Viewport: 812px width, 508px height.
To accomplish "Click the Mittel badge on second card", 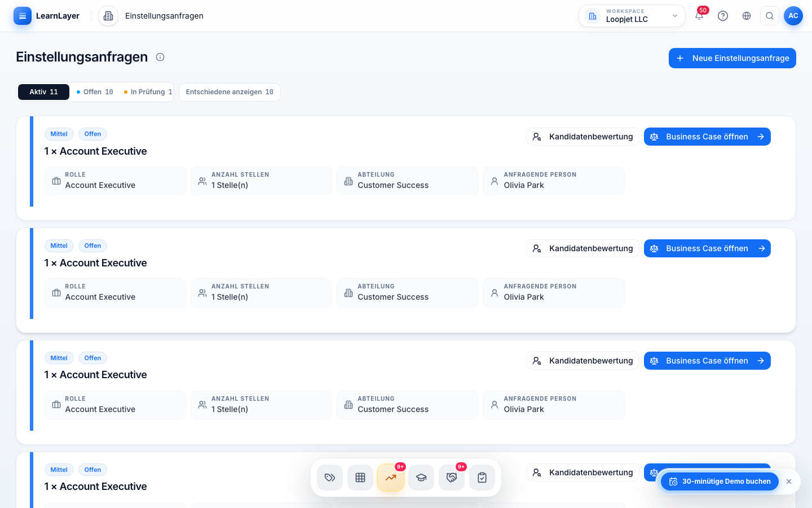I will pos(59,246).
